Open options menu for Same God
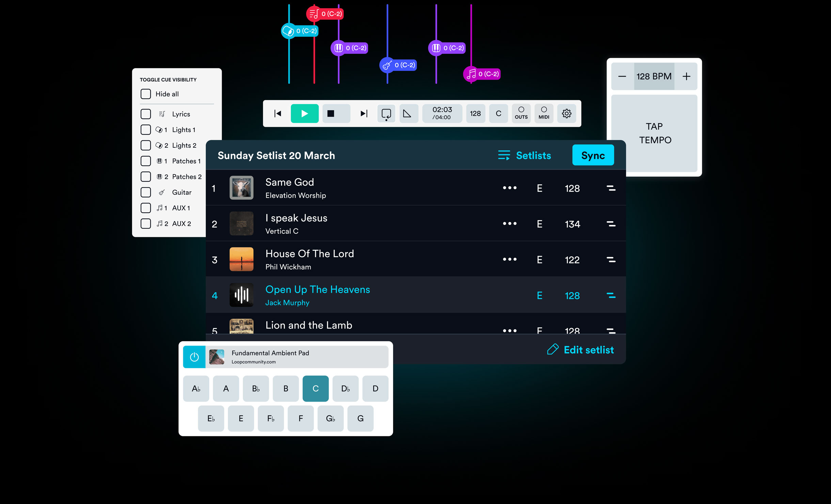This screenshot has width=831, height=504. coord(509,188)
